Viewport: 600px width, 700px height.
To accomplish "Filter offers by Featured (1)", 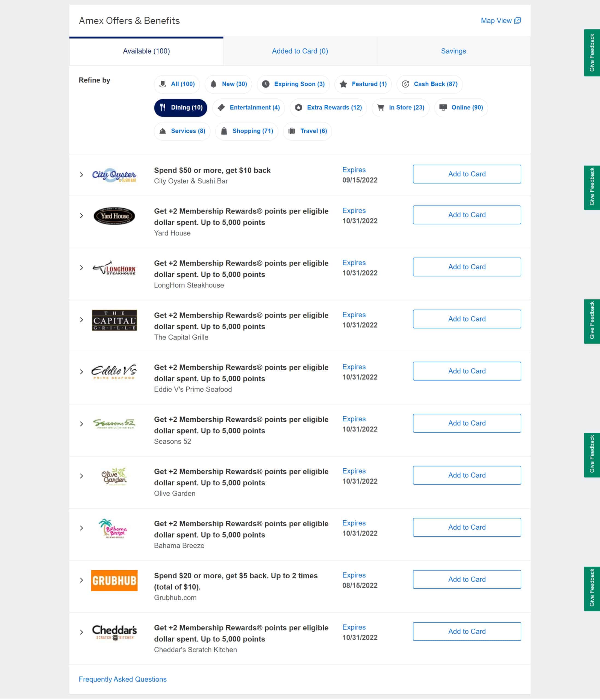I will coord(363,84).
